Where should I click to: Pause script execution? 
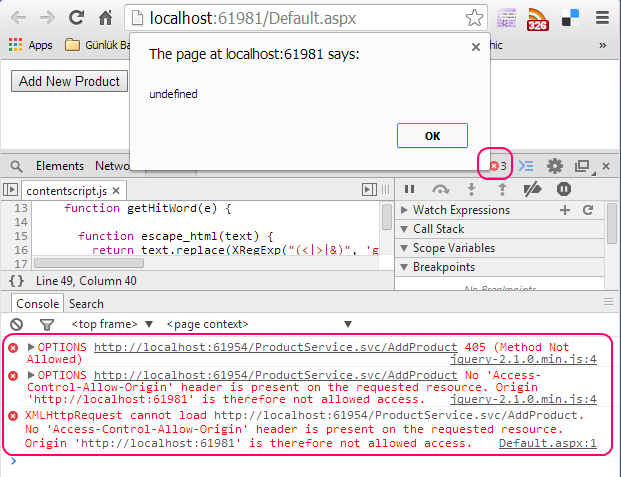410,189
